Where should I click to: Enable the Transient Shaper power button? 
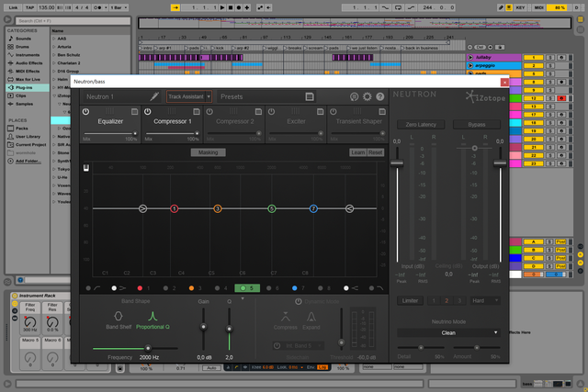334,112
